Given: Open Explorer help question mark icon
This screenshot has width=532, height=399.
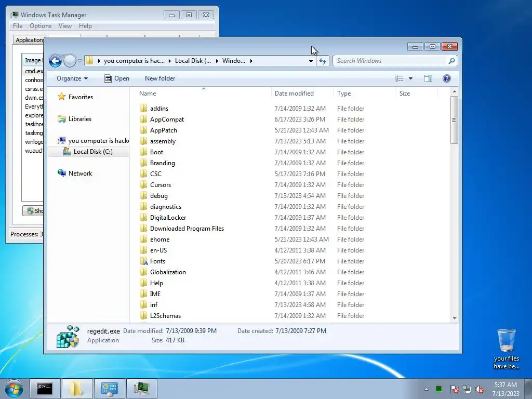Looking at the screenshot, I should pos(446,78).
